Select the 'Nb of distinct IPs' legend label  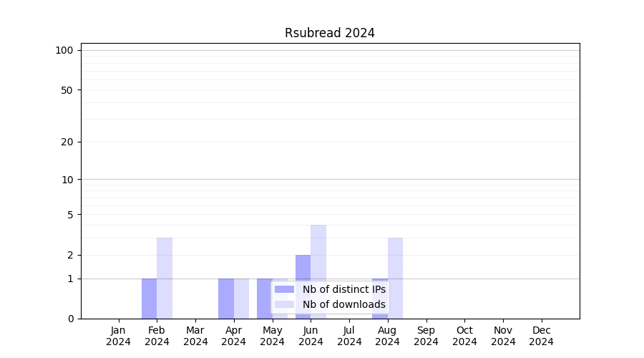point(343,289)
